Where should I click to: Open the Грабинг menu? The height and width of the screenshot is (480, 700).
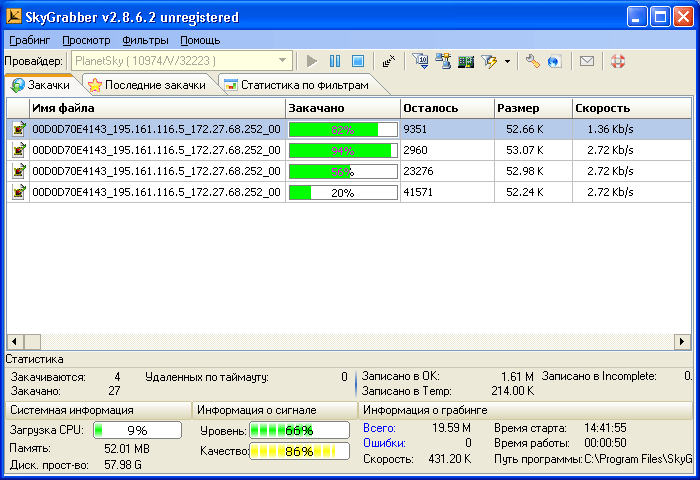coord(29,40)
